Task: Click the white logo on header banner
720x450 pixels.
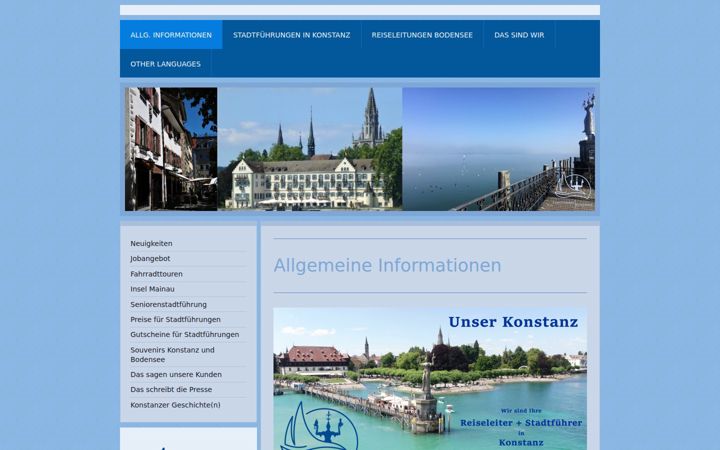Action: [573, 187]
